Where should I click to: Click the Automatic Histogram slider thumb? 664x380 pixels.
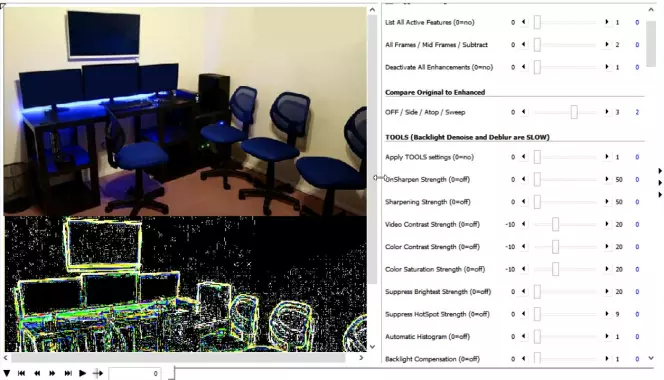537,336
